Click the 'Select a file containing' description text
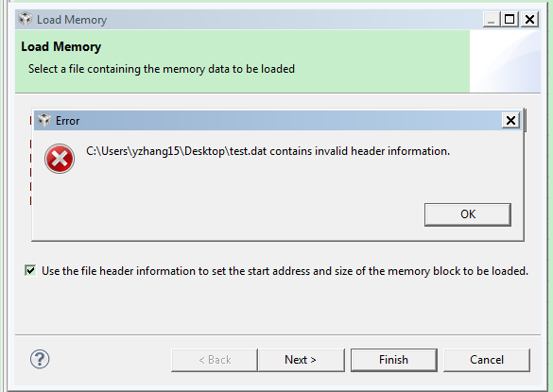553x392 pixels. pyautogui.click(x=162, y=69)
